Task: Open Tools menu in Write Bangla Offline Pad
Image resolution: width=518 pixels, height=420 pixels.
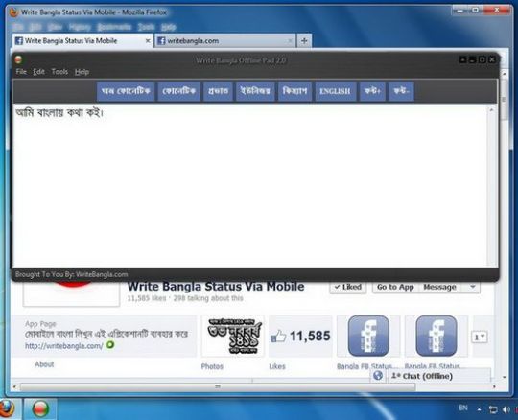Action: tap(59, 72)
